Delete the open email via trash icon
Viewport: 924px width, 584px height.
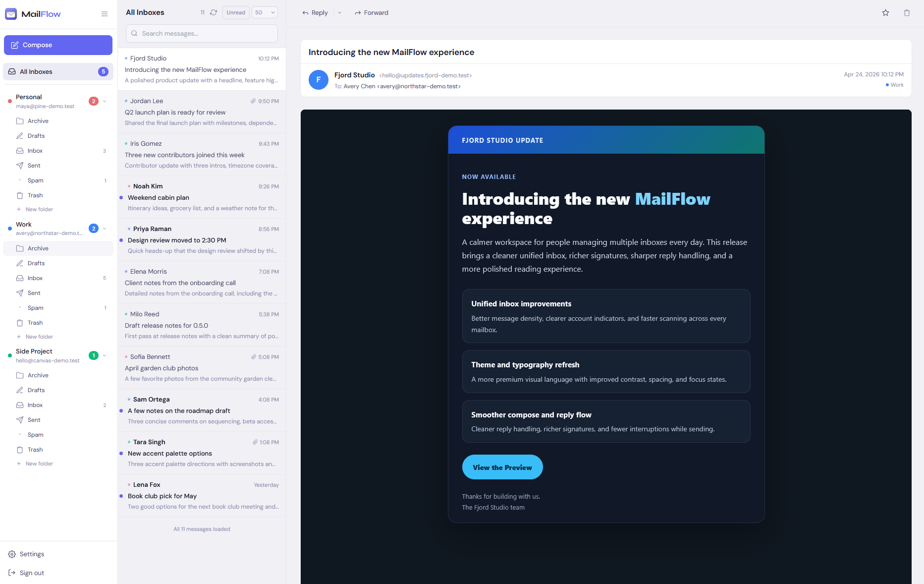(x=907, y=13)
